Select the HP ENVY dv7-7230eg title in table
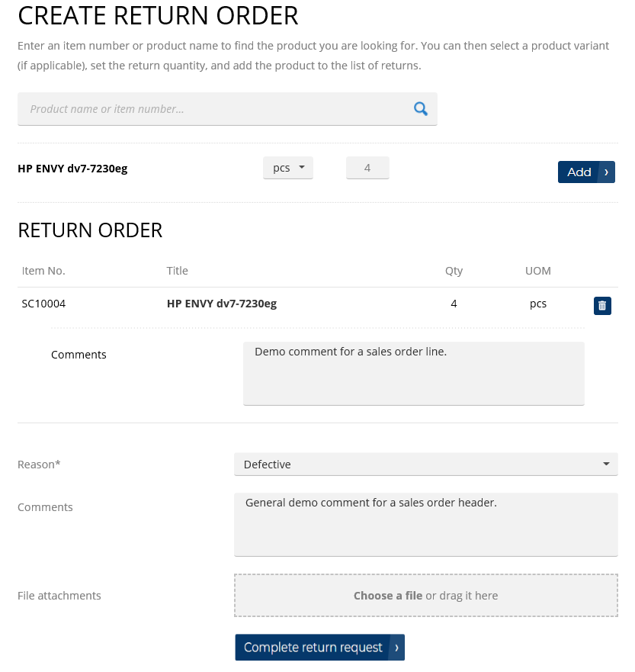 tap(221, 303)
